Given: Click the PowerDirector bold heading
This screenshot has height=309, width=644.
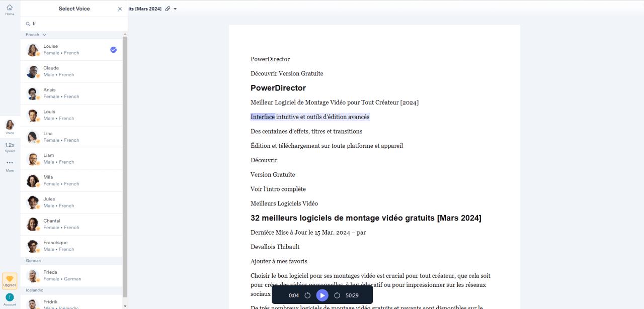Looking at the screenshot, I should tap(278, 88).
